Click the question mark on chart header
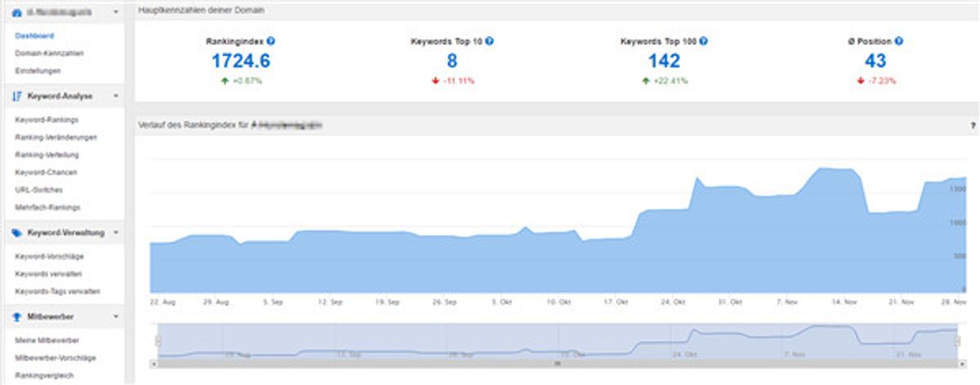980x385 pixels. [973, 126]
